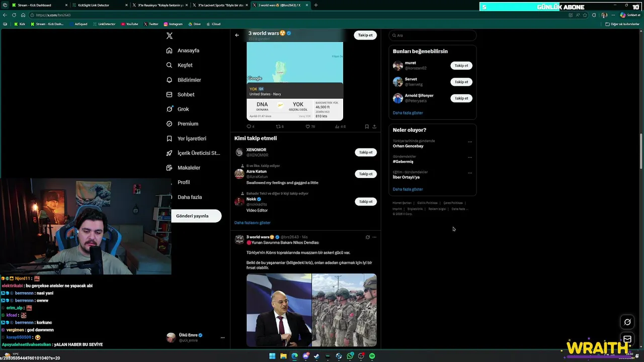Reload the page
Screen dimensions: 644x362
point(14,15)
